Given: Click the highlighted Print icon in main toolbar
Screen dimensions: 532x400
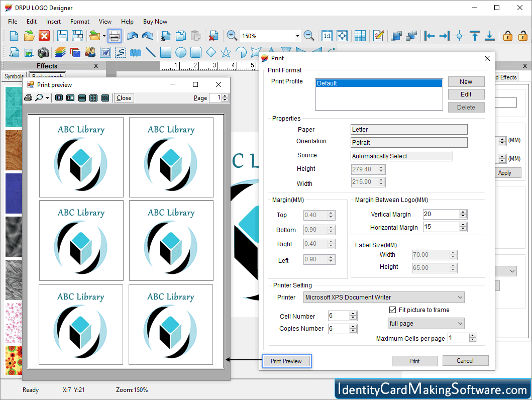Looking at the screenshot, I should coord(115,36).
